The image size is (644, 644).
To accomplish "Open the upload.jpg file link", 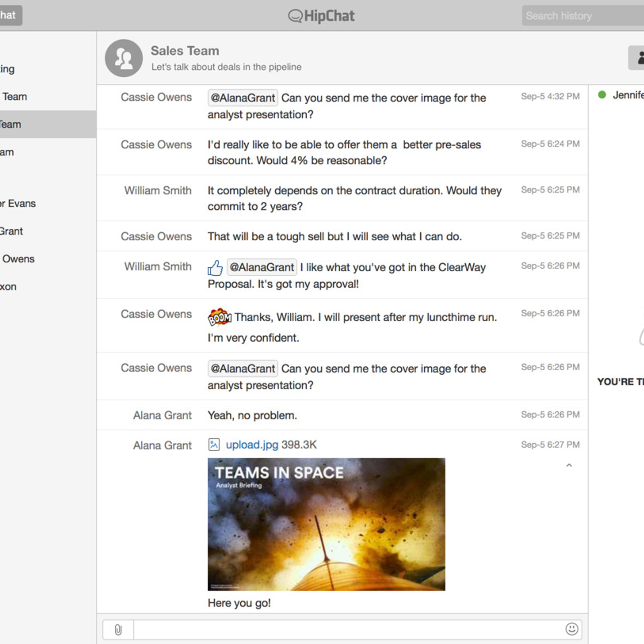I will [x=252, y=445].
